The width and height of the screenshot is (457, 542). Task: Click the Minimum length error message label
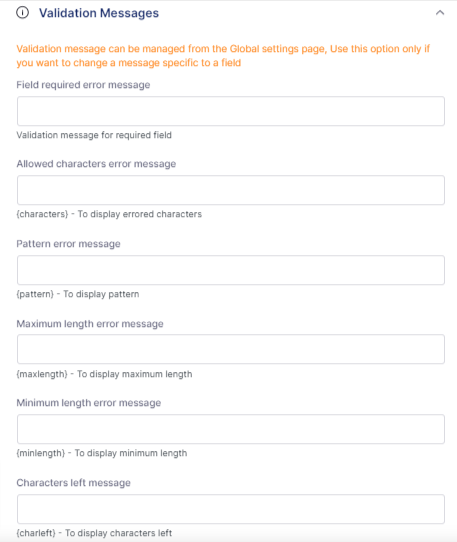click(x=89, y=403)
